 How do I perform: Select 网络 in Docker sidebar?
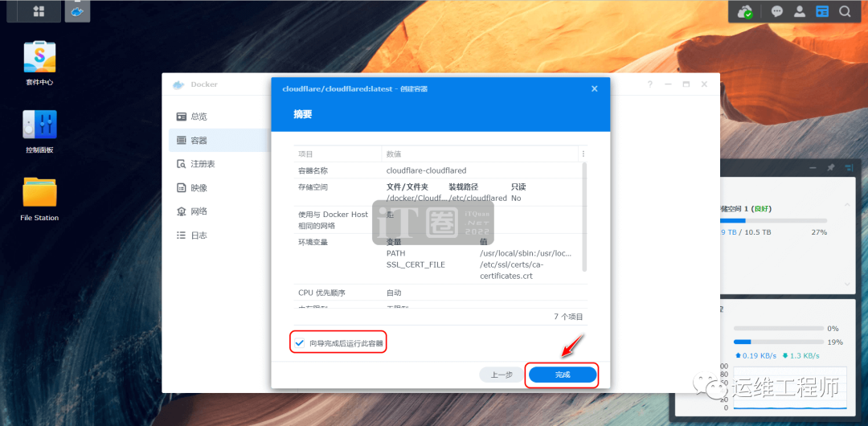[219, 211]
